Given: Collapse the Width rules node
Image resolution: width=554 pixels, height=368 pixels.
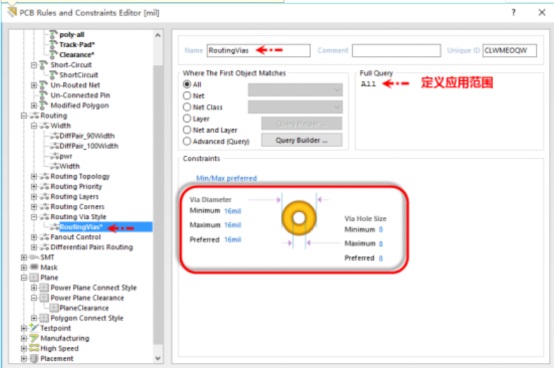Looking at the screenshot, I should click(34, 126).
